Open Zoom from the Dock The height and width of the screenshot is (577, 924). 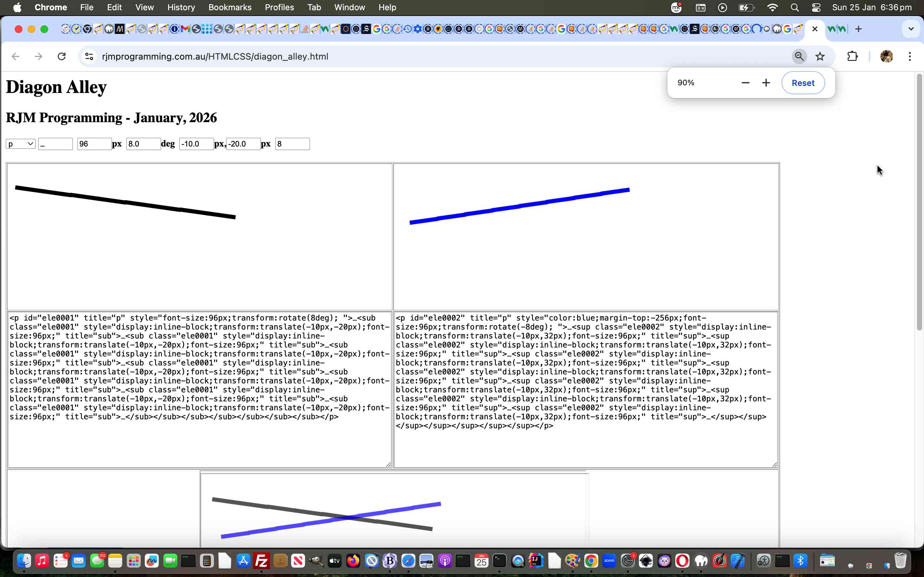click(x=609, y=561)
